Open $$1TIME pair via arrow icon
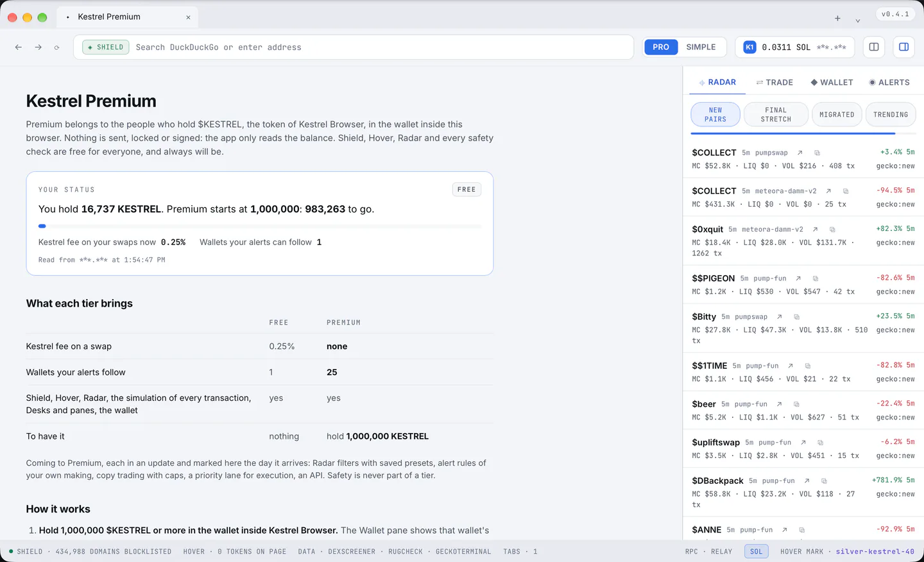924x562 pixels. click(791, 366)
